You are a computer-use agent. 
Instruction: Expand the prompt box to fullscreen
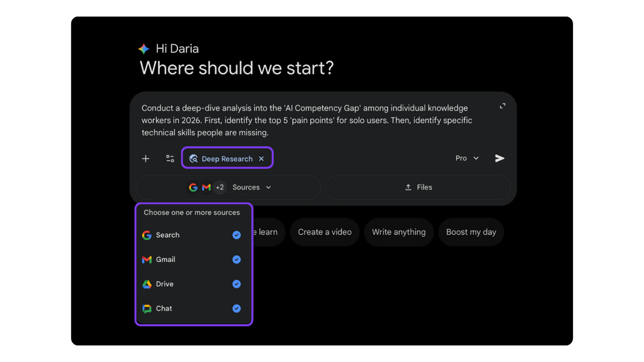(502, 106)
